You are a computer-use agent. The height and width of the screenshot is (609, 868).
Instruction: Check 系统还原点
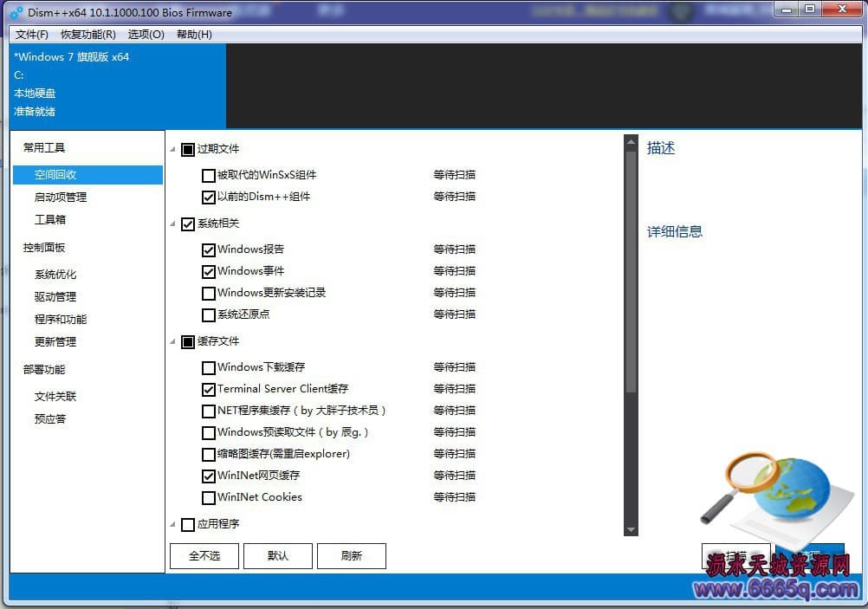click(x=209, y=315)
